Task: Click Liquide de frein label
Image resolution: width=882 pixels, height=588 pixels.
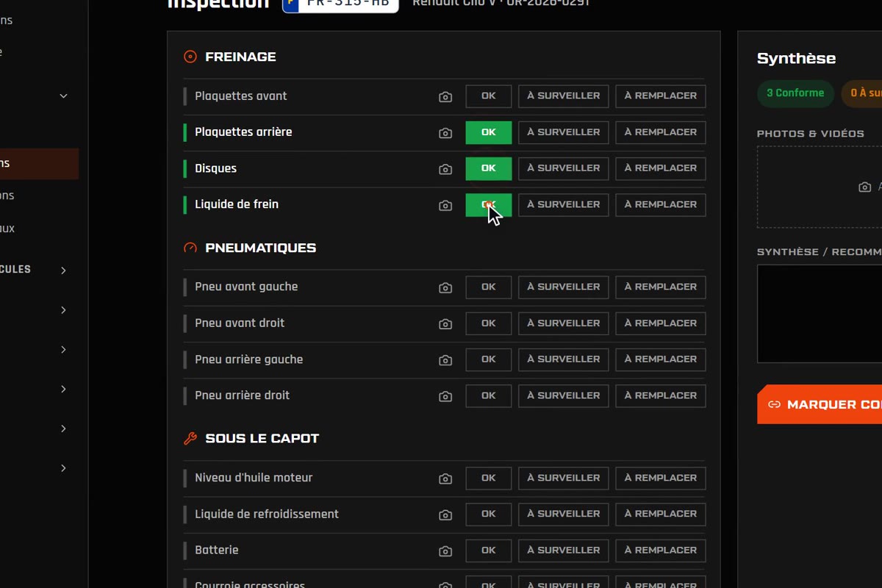Action: [x=237, y=204]
